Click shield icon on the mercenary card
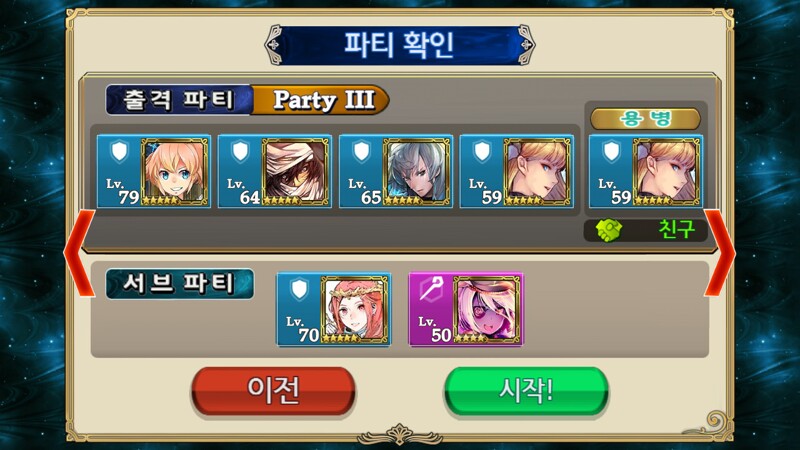800x450 pixels. (611, 152)
